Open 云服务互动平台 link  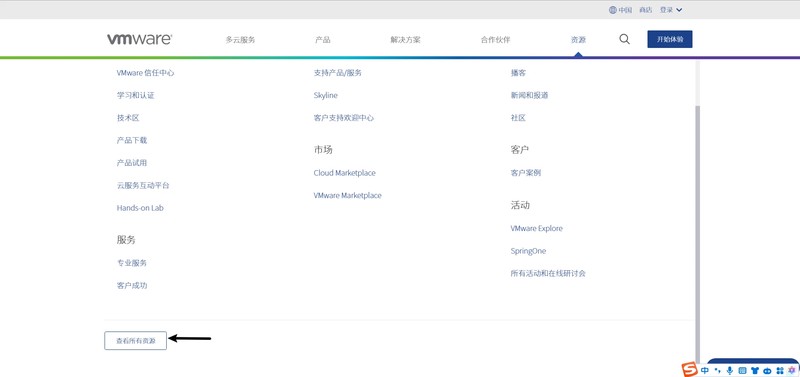point(143,186)
